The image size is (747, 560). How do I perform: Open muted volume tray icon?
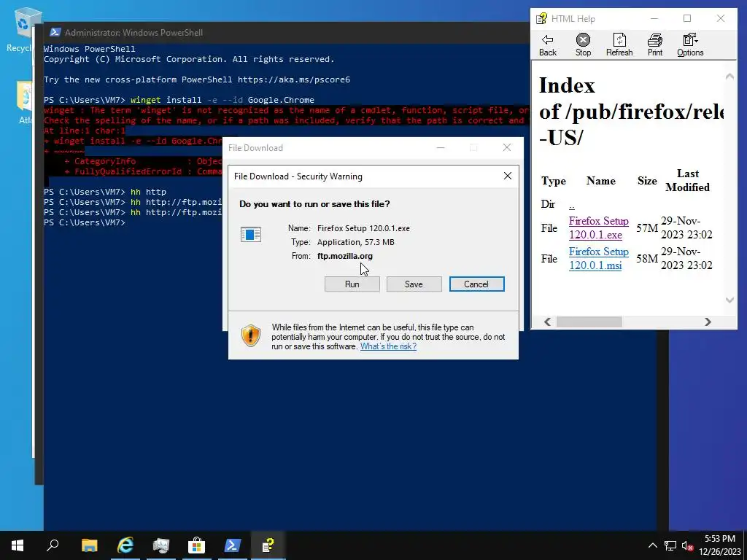(x=687, y=545)
